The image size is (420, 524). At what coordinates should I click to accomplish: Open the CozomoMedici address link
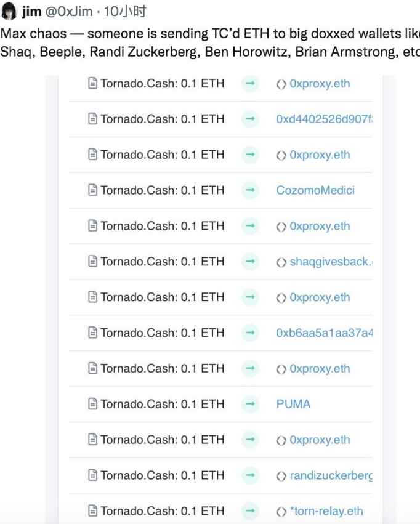(315, 190)
